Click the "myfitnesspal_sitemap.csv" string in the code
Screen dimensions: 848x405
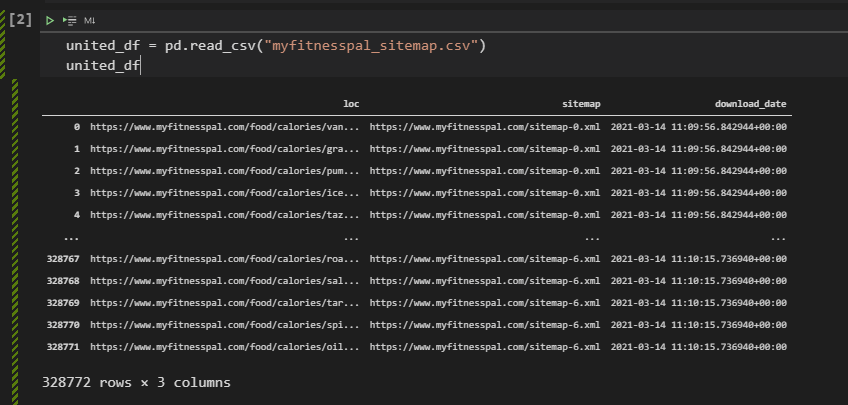tap(372, 46)
